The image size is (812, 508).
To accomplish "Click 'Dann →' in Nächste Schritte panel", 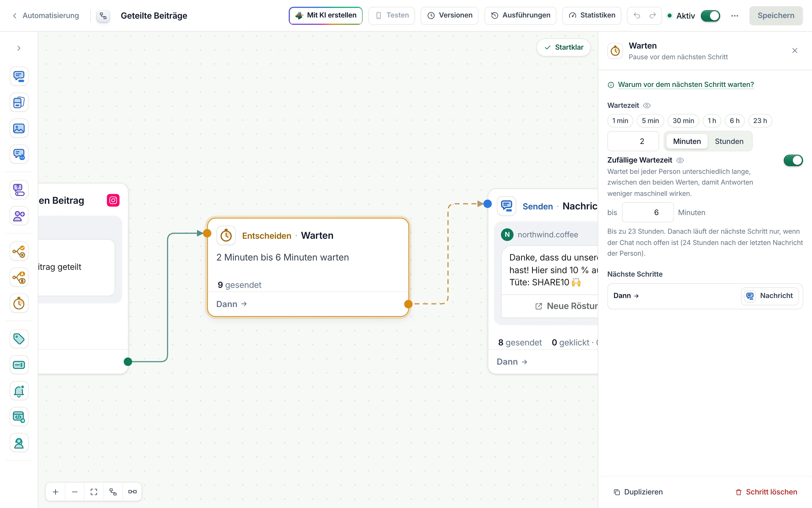I will pos(626,296).
